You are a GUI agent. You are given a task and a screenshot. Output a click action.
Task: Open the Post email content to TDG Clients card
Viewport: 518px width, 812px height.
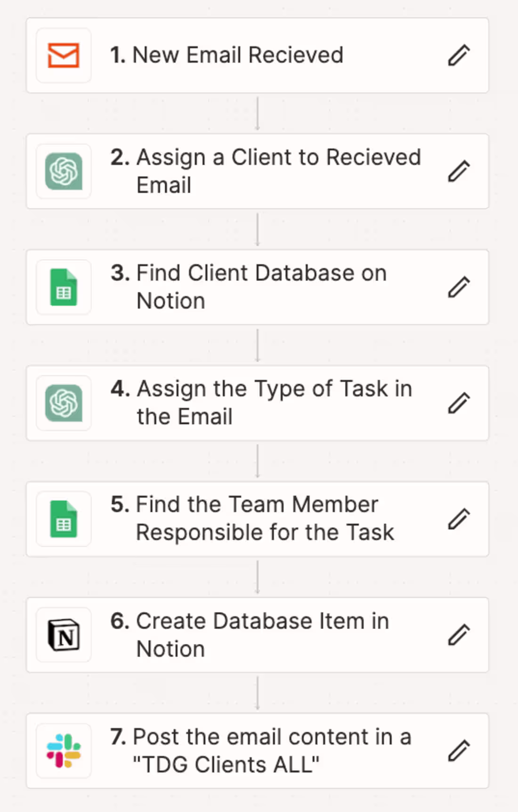(x=258, y=751)
